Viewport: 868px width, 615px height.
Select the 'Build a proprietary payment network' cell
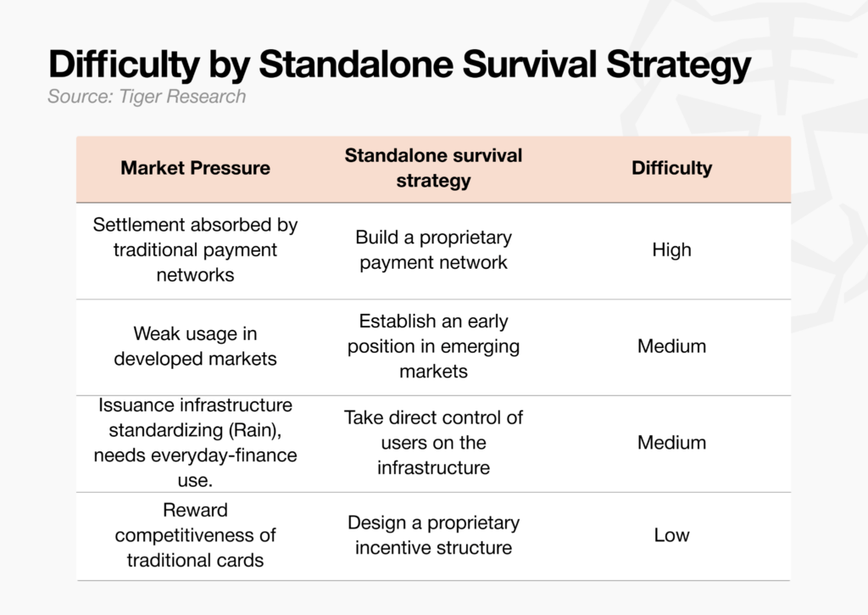[433, 250]
